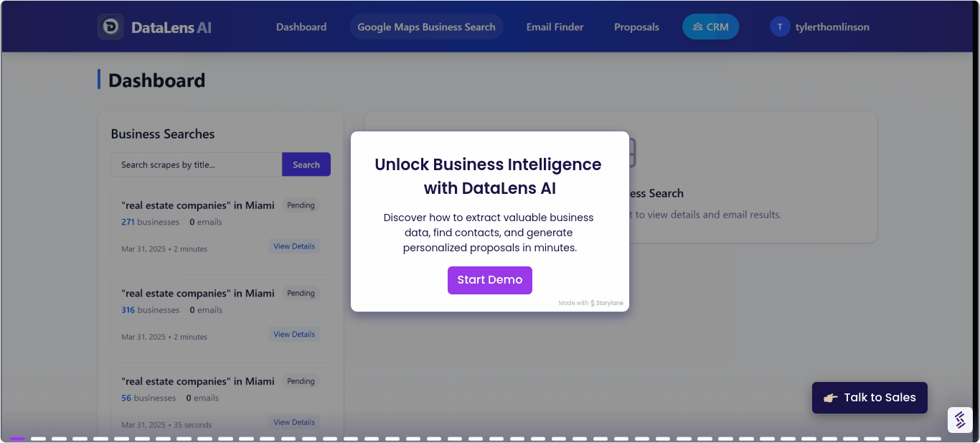Click the '56 businesses' count text

coord(149,398)
